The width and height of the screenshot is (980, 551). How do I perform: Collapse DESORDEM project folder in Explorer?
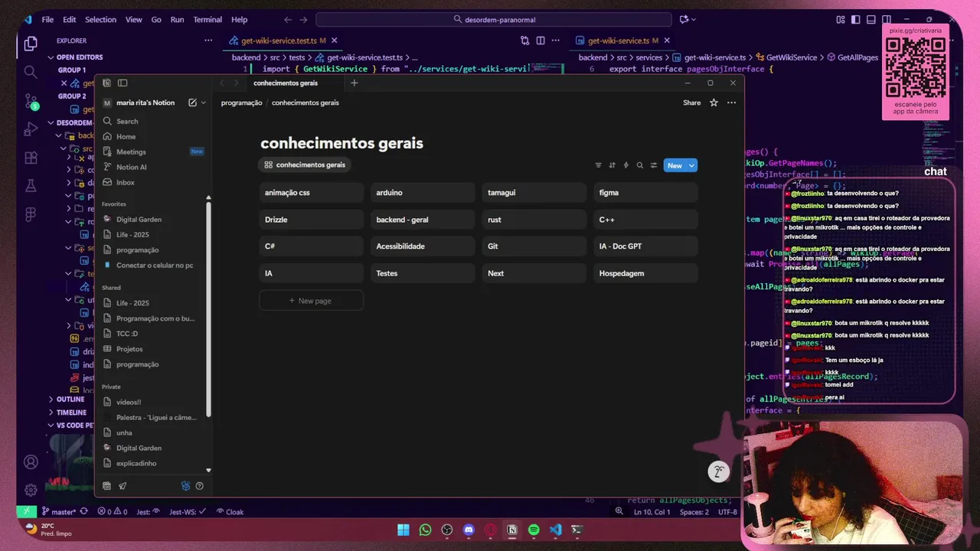click(x=70, y=122)
